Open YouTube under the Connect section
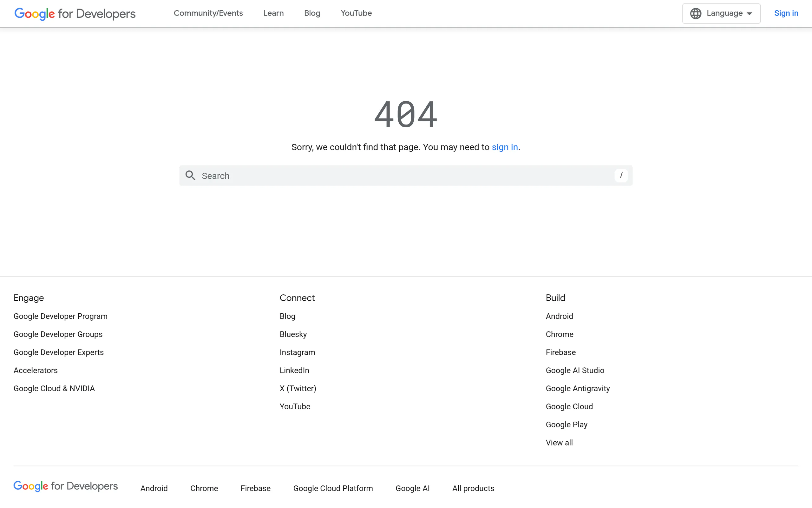The image size is (812, 508). point(295,406)
